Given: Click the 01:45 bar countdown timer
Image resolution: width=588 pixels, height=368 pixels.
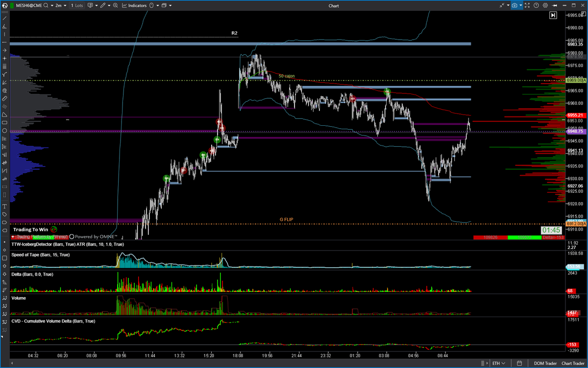Looking at the screenshot, I should 551,230.
